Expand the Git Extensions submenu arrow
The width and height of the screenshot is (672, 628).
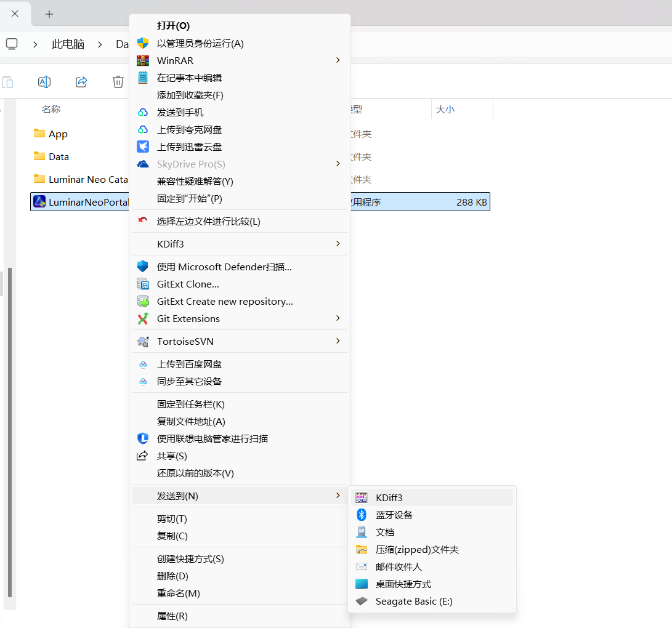click(x=338, y=318)
